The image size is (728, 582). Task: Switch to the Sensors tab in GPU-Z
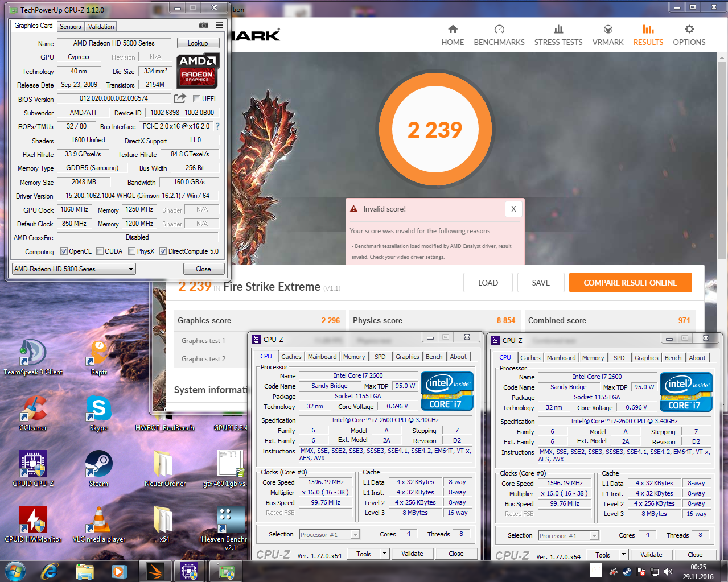(71, 27)
